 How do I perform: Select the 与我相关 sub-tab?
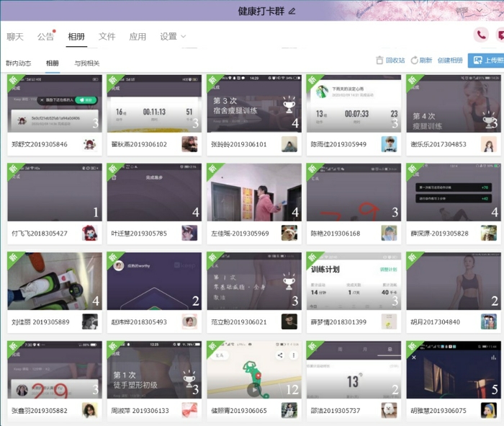pos(87,63)
